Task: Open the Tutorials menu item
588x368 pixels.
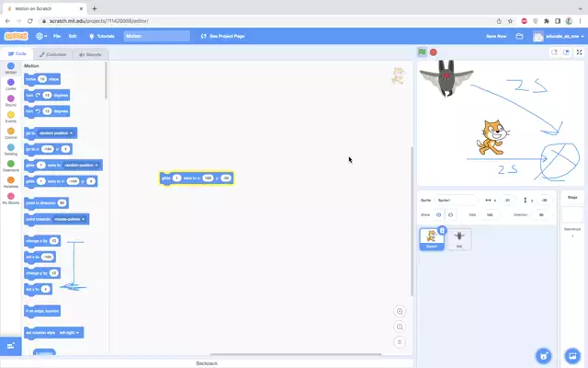Action: pos(101,36)
